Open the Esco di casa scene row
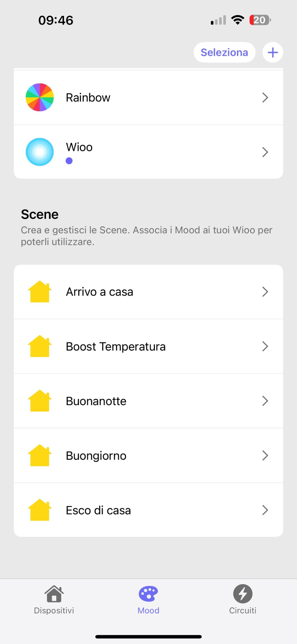The height and width of the screenshot is (644, 297). [148, 510]
